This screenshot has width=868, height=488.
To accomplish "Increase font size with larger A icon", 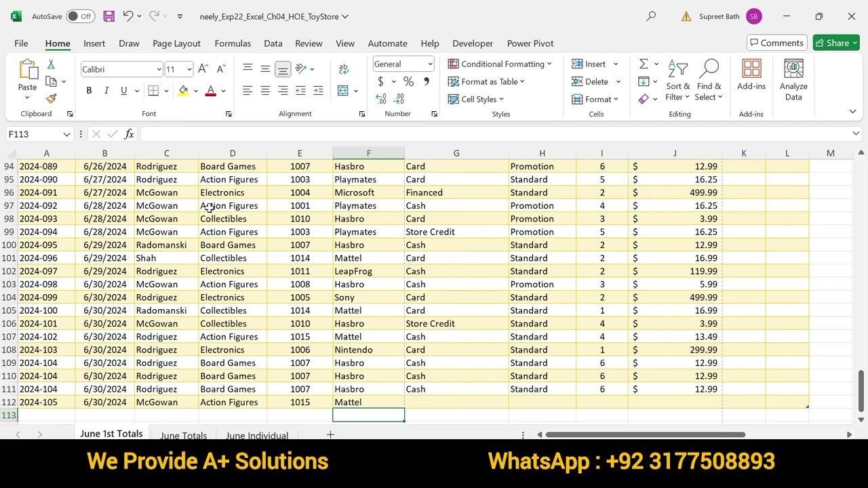I will click(x=203, y=69).
